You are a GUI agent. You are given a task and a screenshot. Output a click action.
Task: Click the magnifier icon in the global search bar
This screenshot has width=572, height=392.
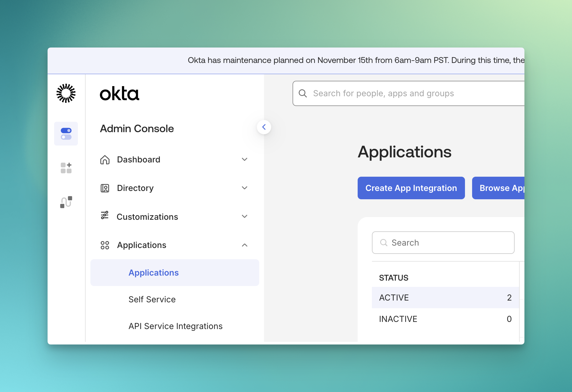pos(303,93)
